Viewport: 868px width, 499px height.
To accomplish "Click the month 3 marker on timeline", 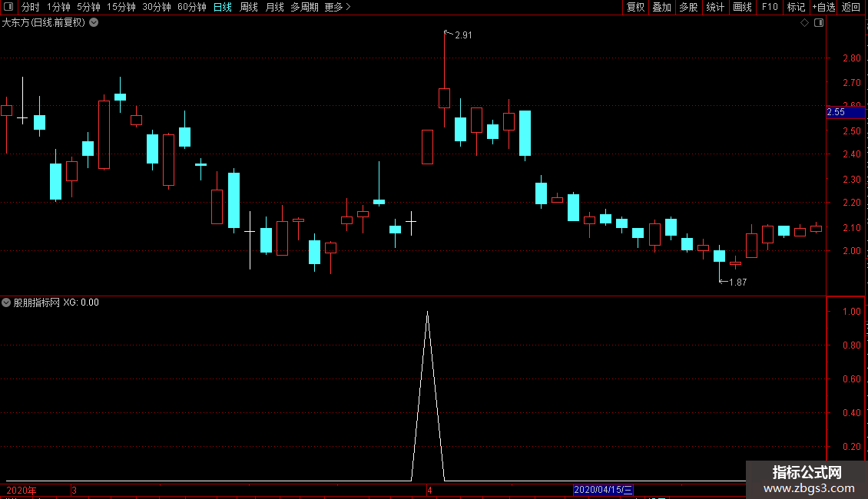I will point(74,490).
